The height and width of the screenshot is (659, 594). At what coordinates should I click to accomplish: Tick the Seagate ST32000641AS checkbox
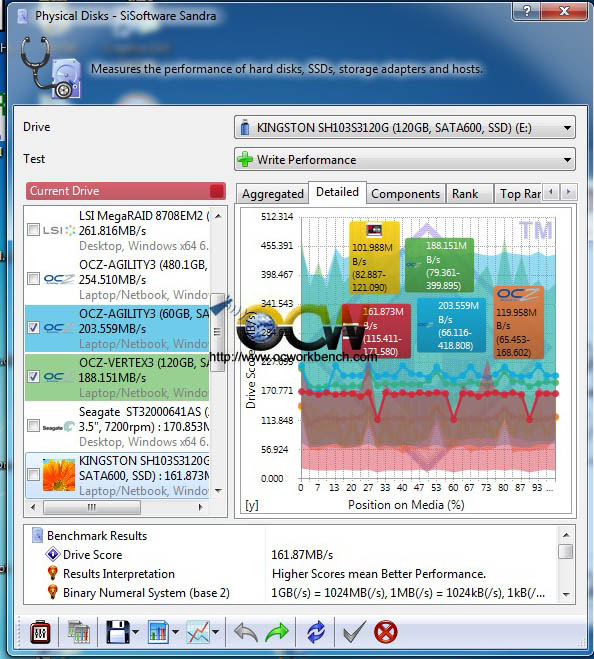click(x=33, y=426)
